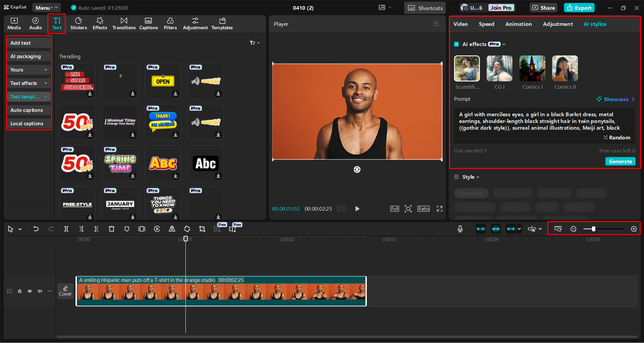The height and width of the screenshot is (343, 644).
Task: Click the timeline zoom slider handle
Action: tap(593, 229)
